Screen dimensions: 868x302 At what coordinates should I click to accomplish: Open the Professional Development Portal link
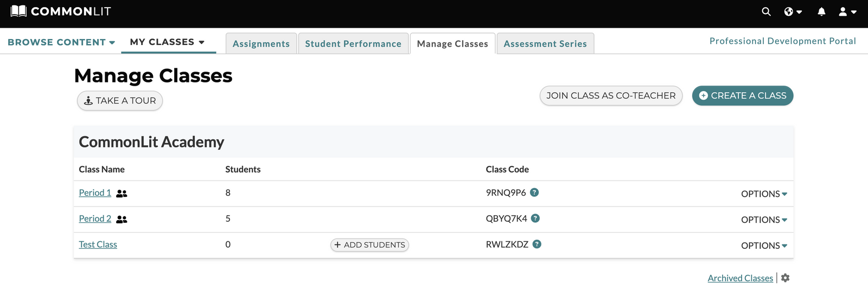coord(783,41)
